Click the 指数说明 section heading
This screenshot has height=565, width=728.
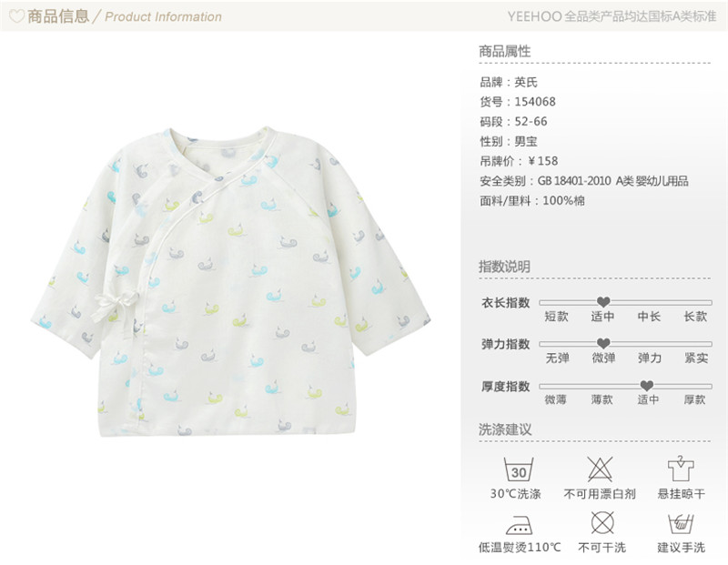coord(505,267)
